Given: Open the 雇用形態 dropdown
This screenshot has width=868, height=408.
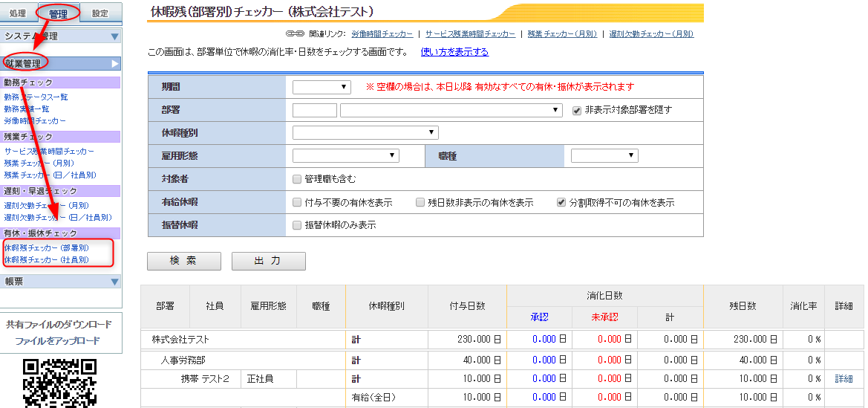Looking at the screenshot, I should point(345,156).
